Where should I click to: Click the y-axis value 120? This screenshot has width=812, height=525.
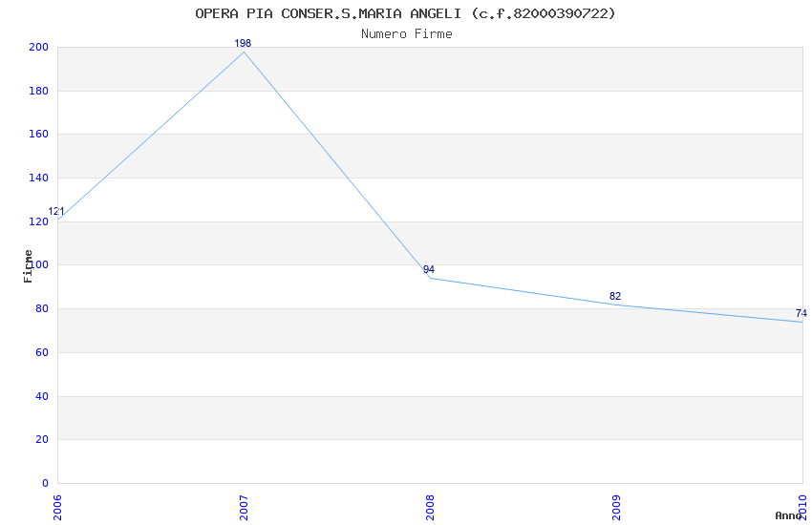pos(38,221)
